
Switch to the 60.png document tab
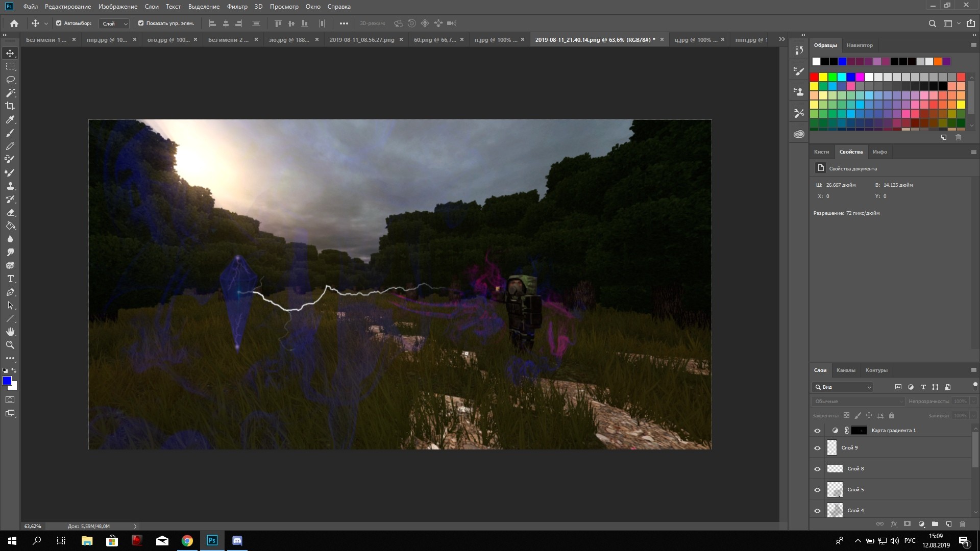pos(435,40)
